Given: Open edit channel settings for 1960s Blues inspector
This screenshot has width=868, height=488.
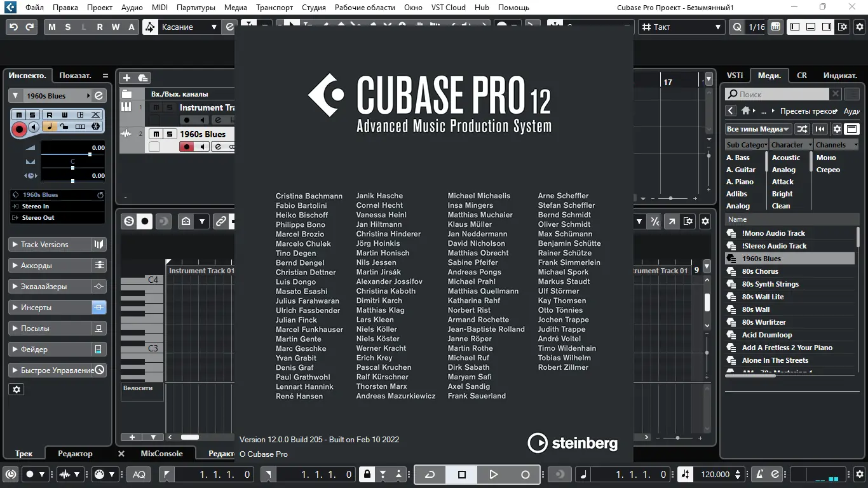Looking at the screenshot, I should [99, 96].
